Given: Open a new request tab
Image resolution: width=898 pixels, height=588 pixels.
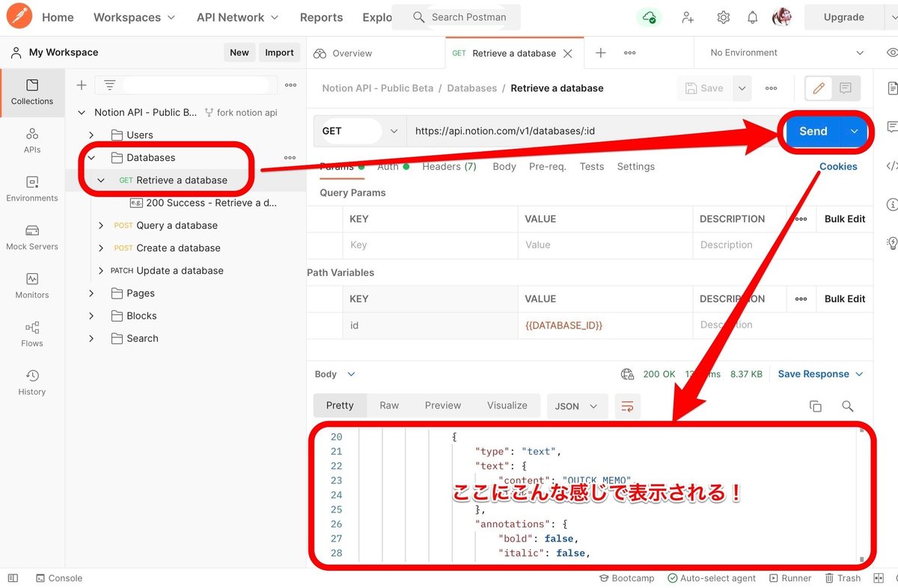Looking at the screenshot, I should [x=600, y=53].
